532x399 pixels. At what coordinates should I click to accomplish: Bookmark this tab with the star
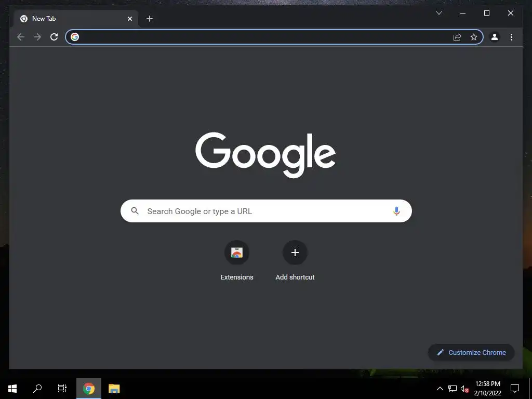coord(474,37)
